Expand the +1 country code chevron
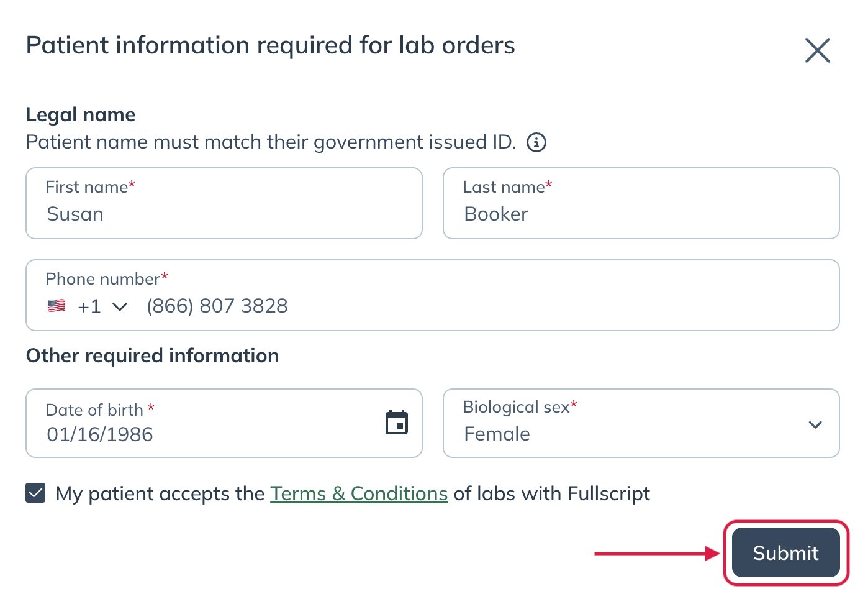Viewport: 868px width, 604px height. [120, 306]
